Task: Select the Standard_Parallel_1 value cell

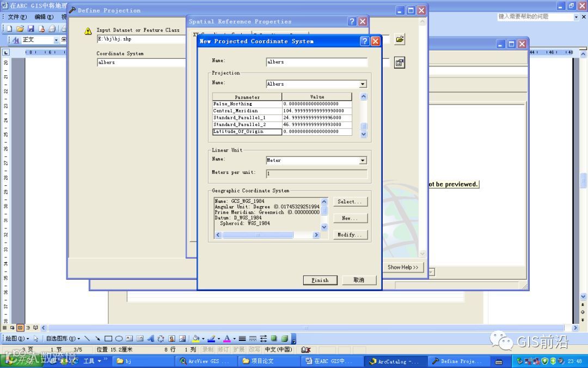Action: point(317,118)
